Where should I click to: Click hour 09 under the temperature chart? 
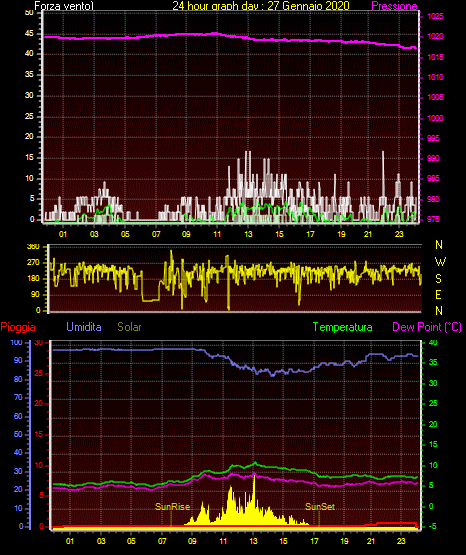(192, 541)
